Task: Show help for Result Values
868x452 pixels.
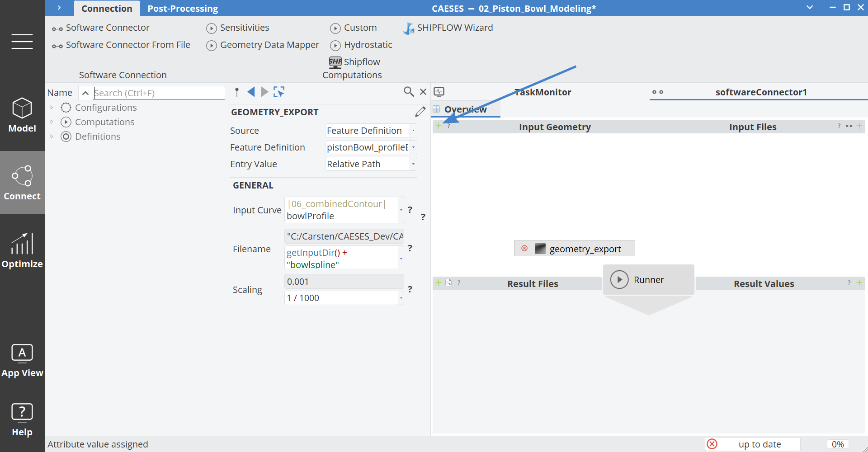Action: pos(849,282)
